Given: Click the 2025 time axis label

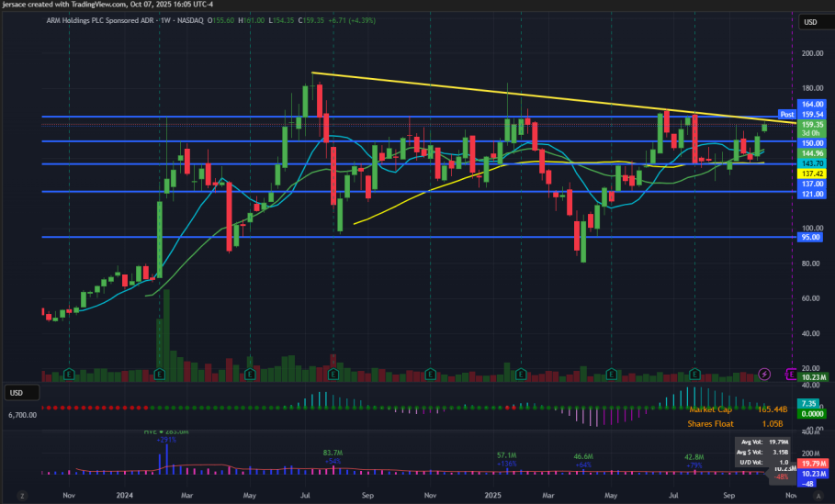Looking at the screenshot, I should tap(492, 496).
